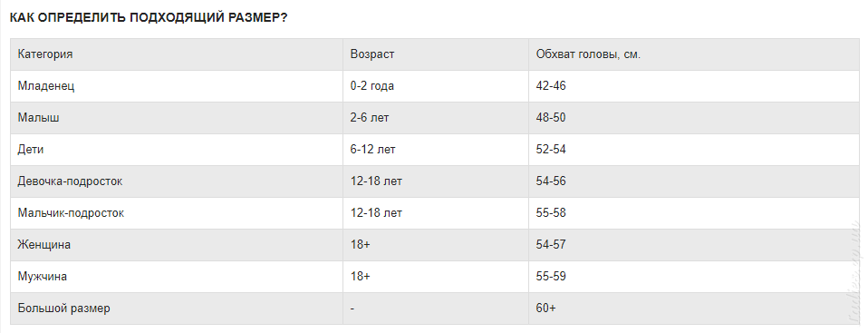Viewport: 868px width, 333px height.
Task: Click head size value '55-58'
Action: coord(551,213)
